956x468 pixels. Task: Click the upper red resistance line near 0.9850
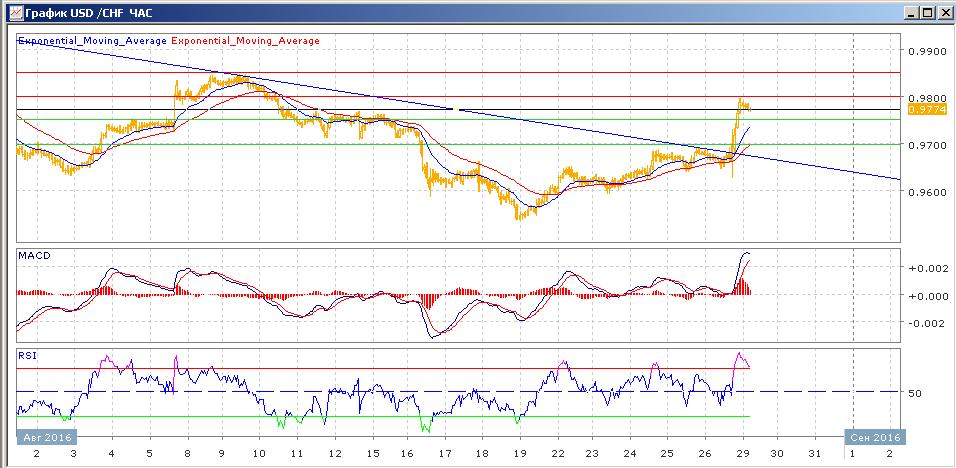pos(457,73)
